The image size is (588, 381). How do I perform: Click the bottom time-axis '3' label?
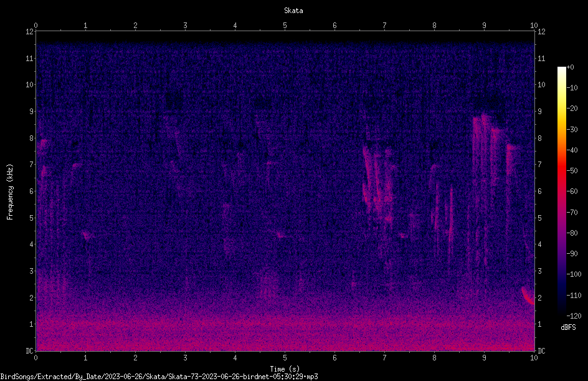coord(185,358)
